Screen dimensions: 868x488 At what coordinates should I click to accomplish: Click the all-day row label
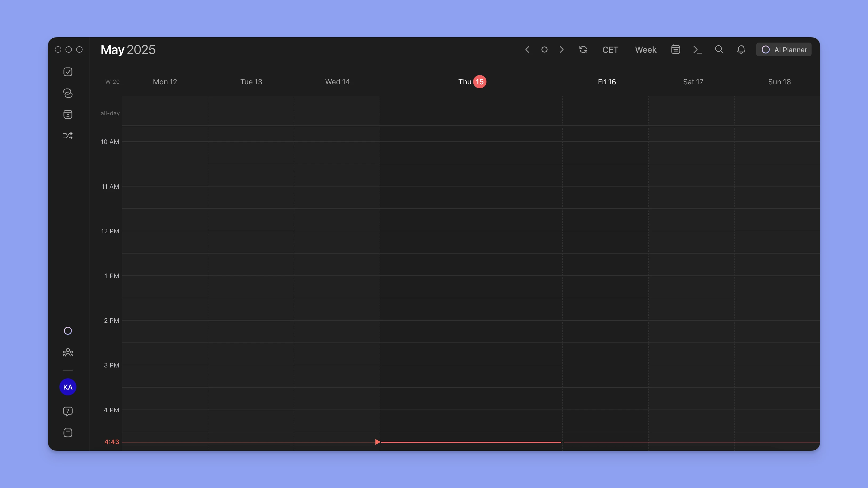point(110,113)
